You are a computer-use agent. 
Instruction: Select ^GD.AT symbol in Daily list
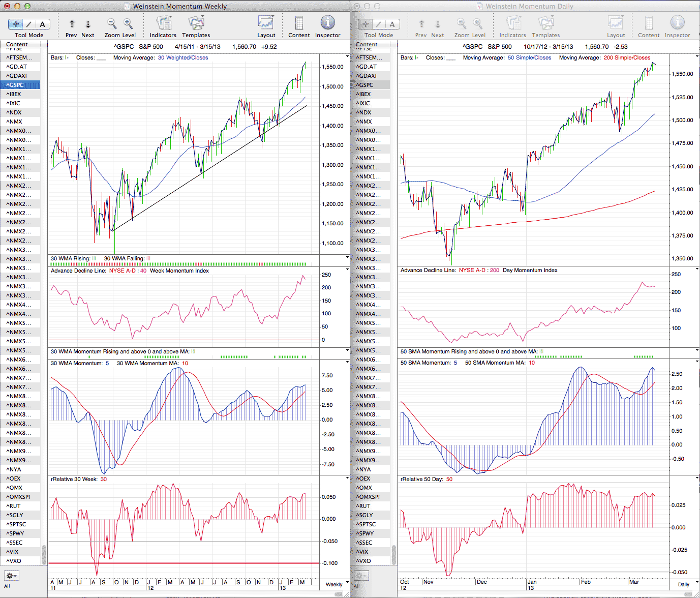[x=370, y=67]
